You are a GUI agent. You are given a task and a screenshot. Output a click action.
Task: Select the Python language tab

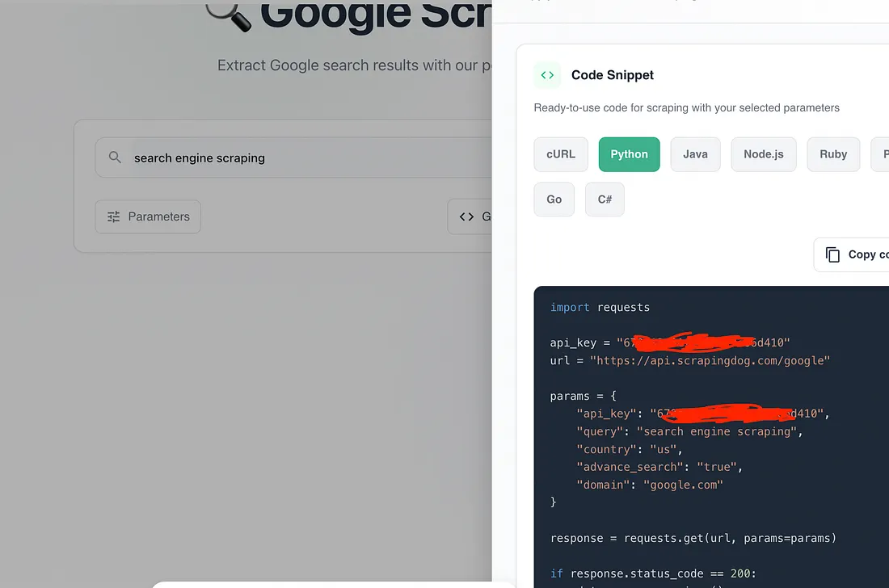[x=629, y=154]
